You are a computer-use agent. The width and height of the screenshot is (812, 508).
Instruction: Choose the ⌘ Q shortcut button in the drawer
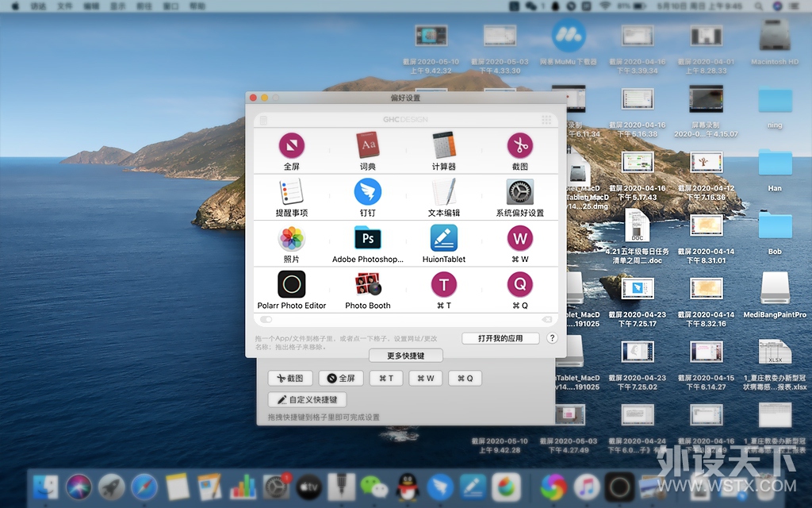[465, 379]
